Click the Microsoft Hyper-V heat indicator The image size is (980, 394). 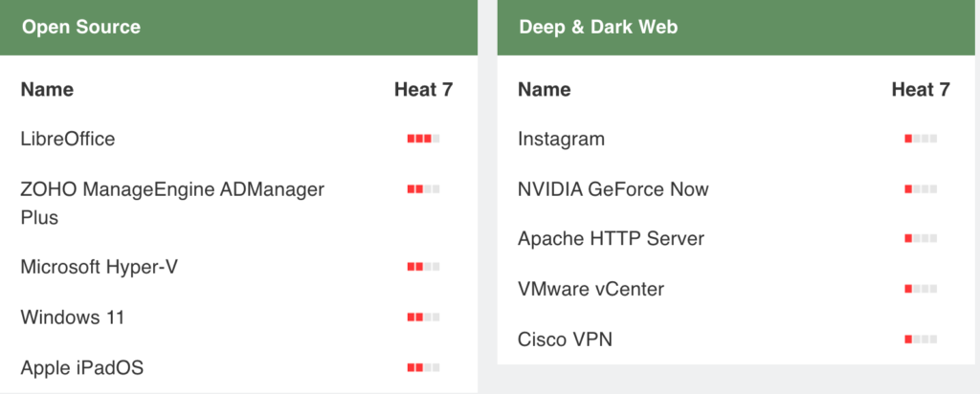pos(423,267)
